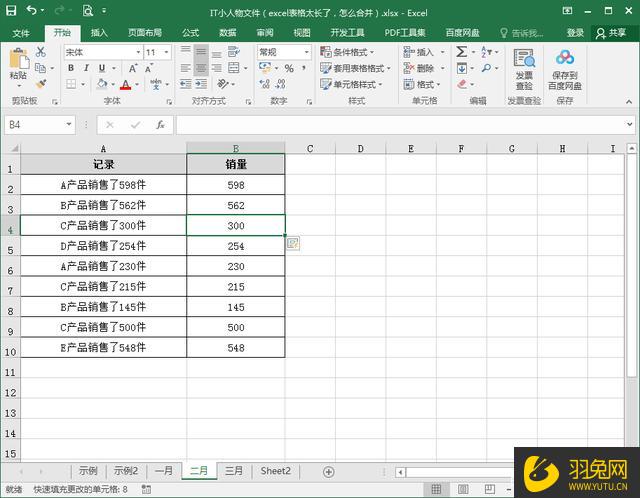
Task: Switch to Data (数据) tab
Action: coord(228,33)
